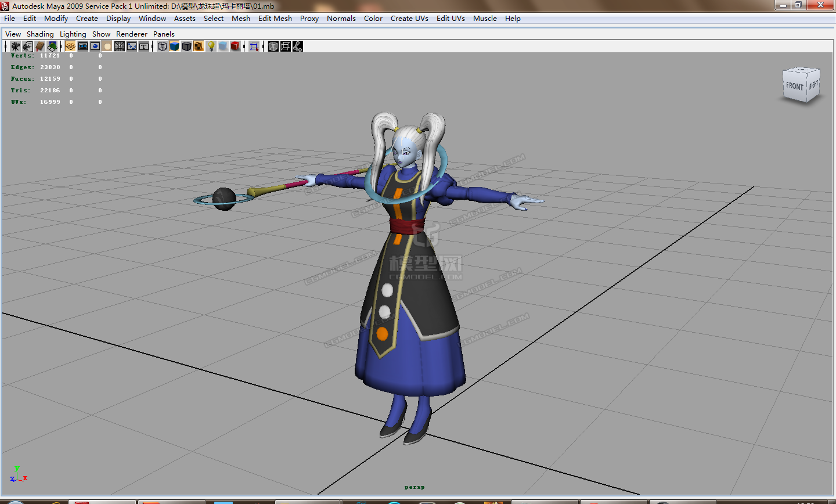This screenshot has height=504, width=836.
Task: Click the Image Plane icon
Action: coord(52,46)
